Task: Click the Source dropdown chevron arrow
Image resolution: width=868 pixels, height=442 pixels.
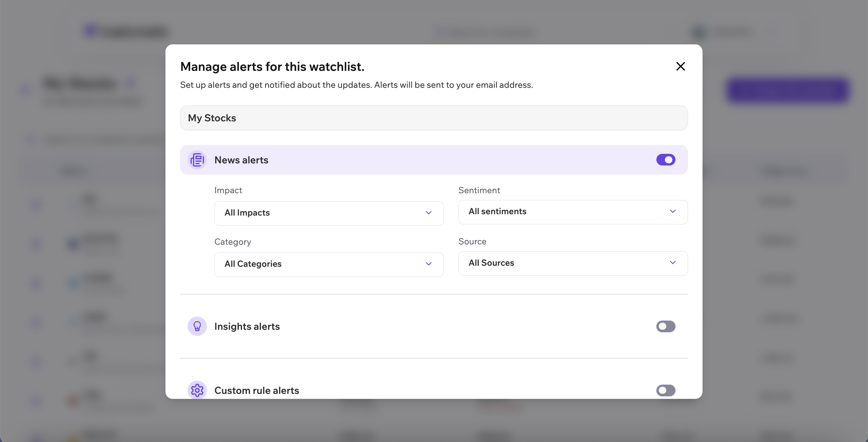Action: [x=673, y=263]
